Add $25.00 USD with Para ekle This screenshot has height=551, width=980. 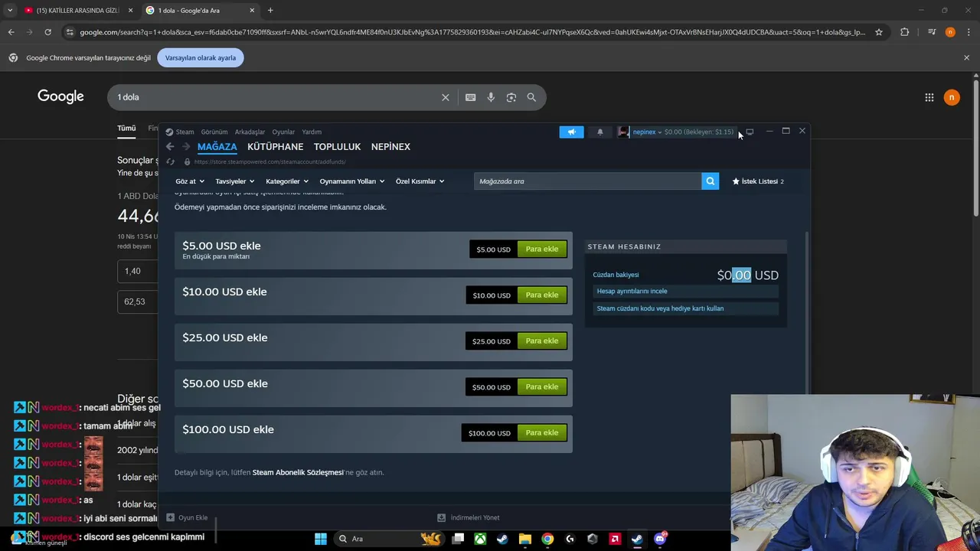tap(542, 341)
